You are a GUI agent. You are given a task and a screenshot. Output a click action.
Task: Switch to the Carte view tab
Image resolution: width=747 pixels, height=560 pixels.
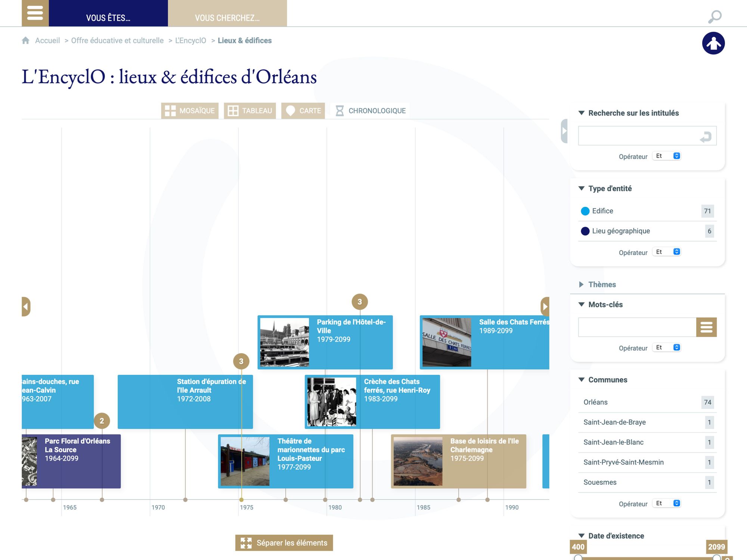303,111
